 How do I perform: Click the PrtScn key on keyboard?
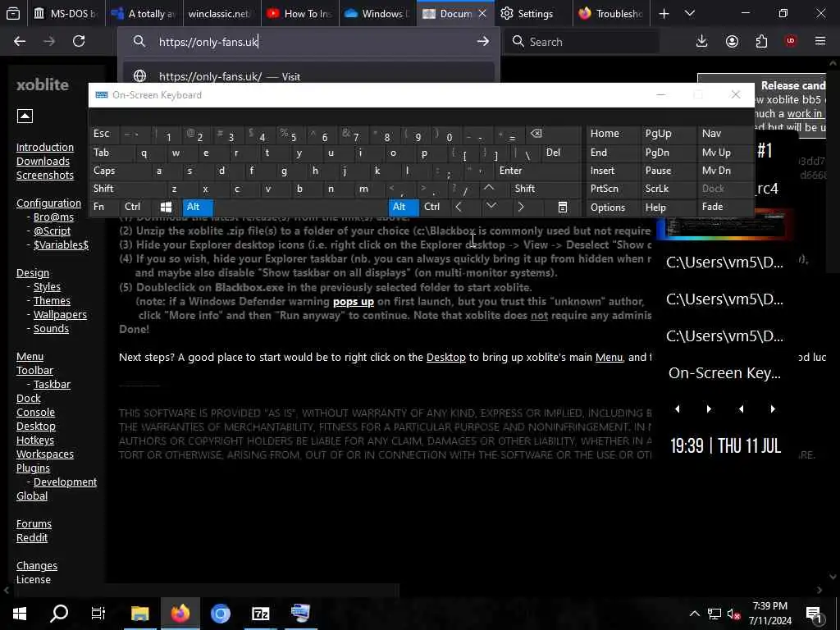(612, 189)
